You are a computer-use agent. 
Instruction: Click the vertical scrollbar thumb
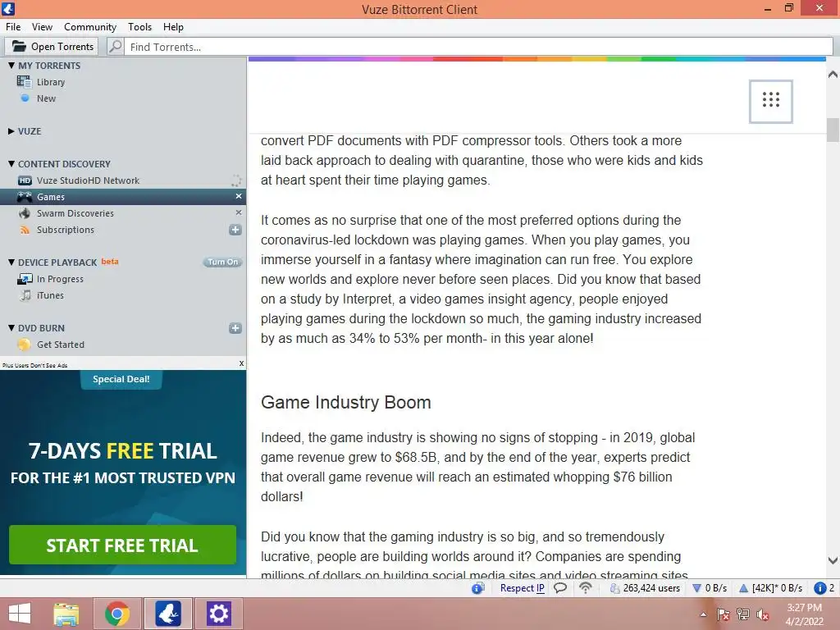click(833, 130)
